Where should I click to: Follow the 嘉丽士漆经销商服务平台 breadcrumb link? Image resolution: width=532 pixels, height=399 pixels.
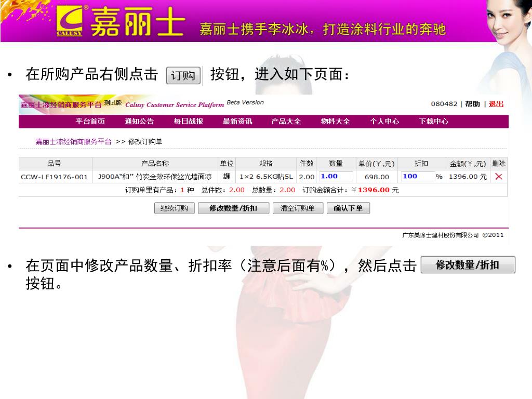[73, 141]
